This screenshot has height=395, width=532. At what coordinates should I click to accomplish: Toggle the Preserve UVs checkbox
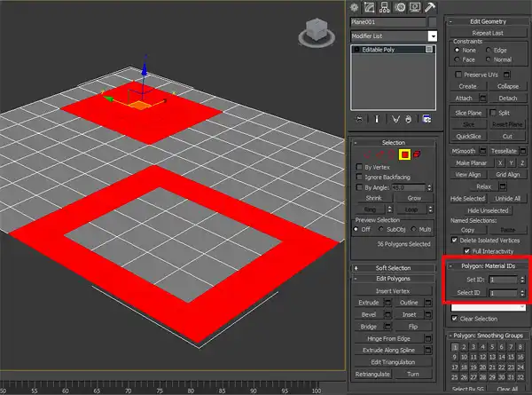458,75
